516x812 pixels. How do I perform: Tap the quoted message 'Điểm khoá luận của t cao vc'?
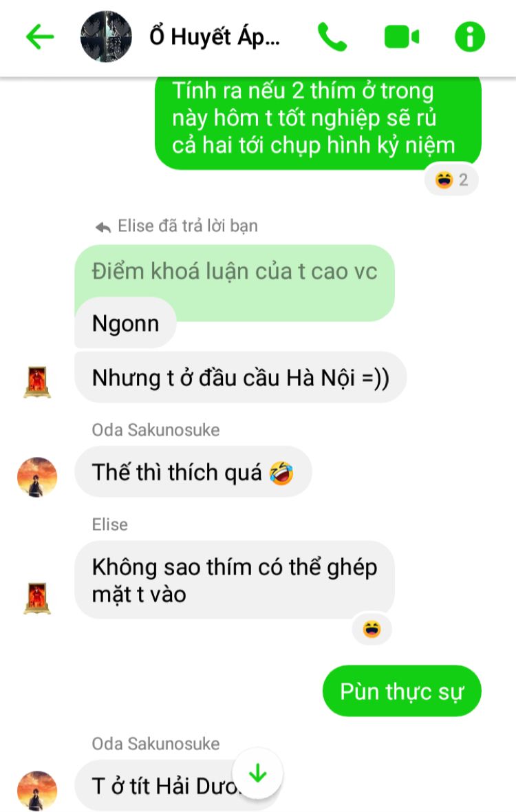(235, 271)
